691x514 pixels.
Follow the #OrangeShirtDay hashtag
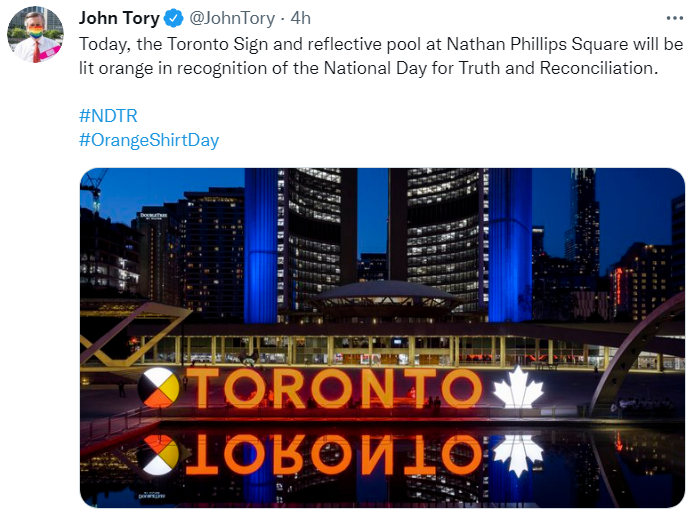pos(149,140)
